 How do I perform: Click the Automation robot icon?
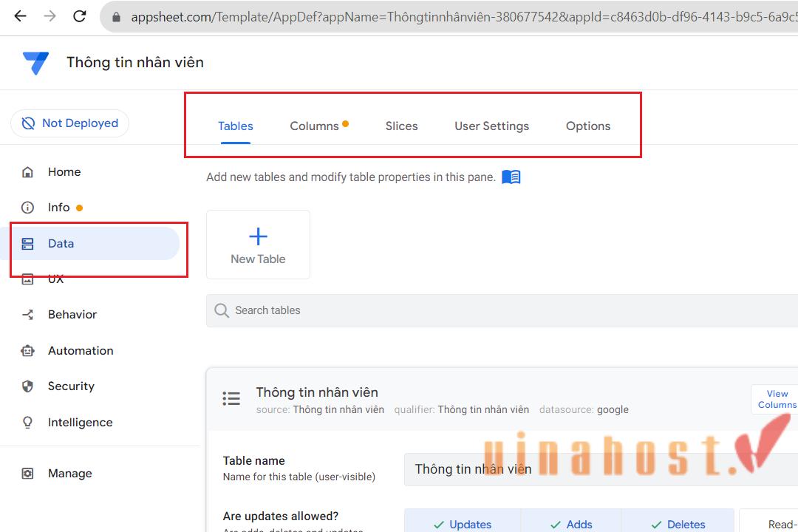tap(27, 351)
